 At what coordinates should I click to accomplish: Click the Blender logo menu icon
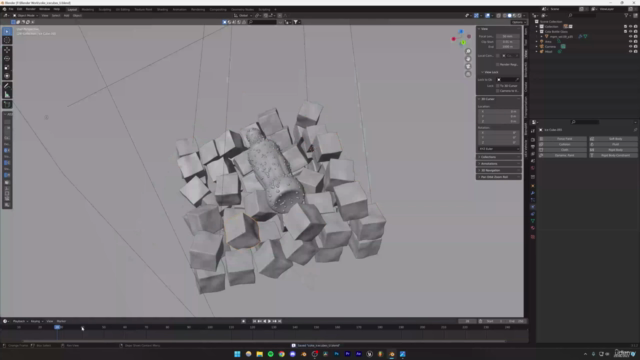click(x=4, y=9)
